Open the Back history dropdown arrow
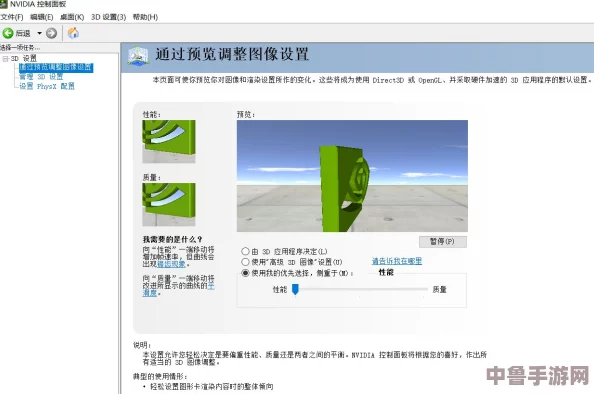The image size is (594, 394). (x=39, y=33)
